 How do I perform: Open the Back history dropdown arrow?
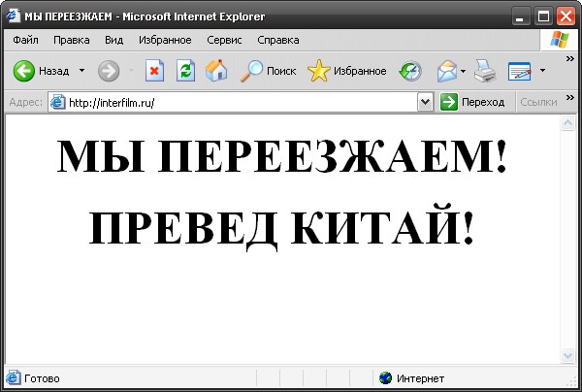click(x=82, y=70)
